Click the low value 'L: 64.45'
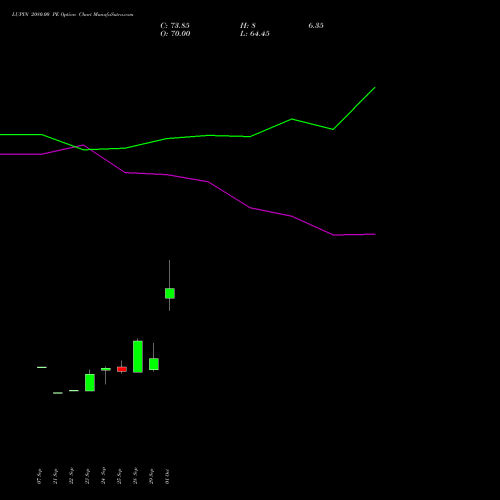Screen dimensions: 500x500 coord(255,34)
